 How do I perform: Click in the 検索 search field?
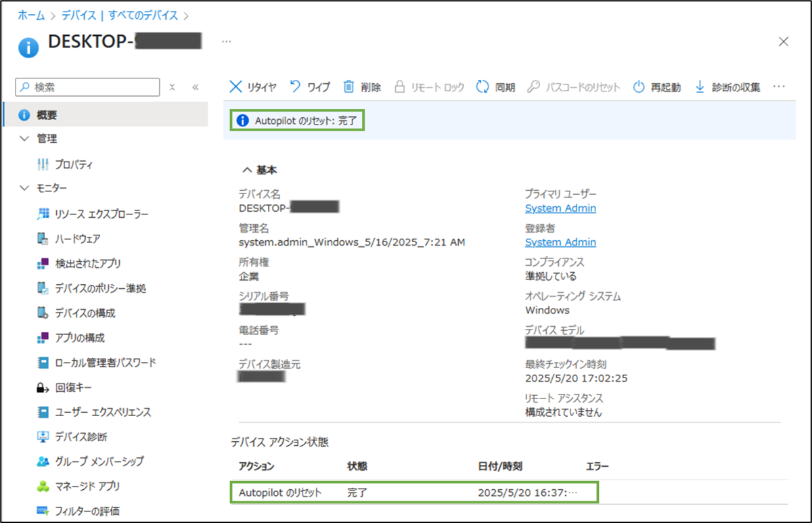88,87
